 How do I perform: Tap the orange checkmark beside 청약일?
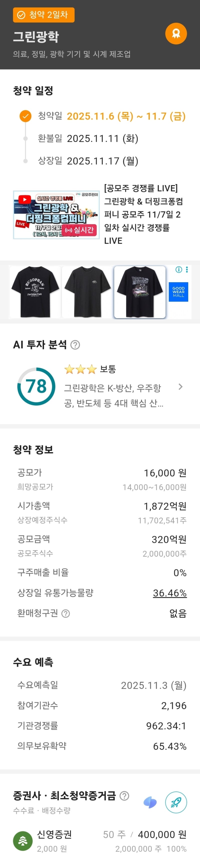point(25,116)
